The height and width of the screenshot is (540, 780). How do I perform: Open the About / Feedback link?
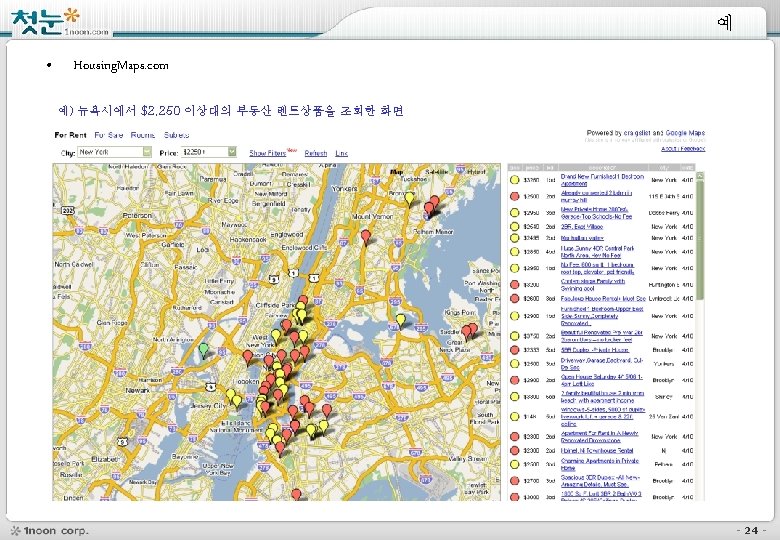tap(683, 149)
